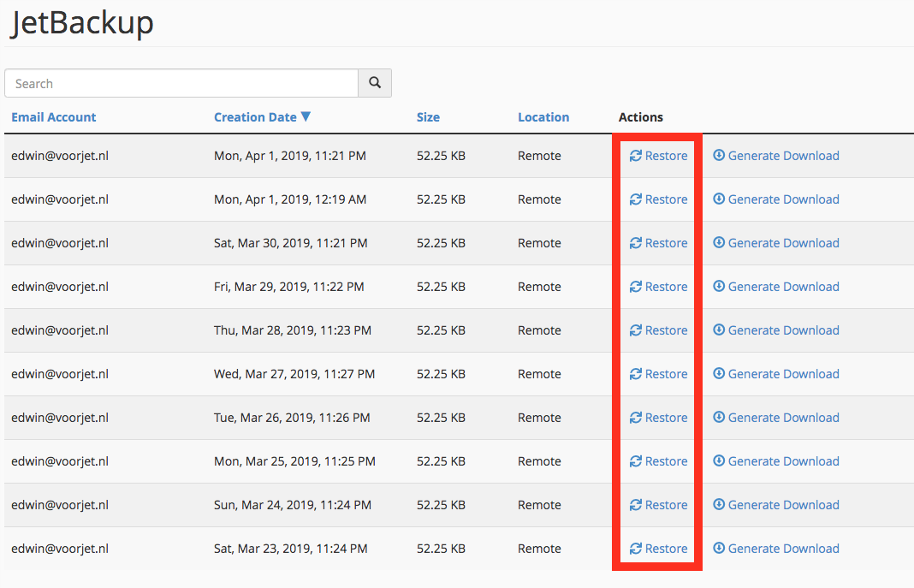Restore backup from Mar 23, 2019

659,549
